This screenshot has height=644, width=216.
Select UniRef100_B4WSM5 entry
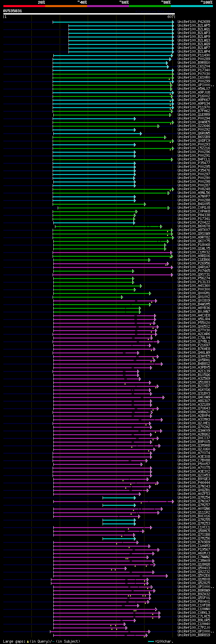point(194,304)
